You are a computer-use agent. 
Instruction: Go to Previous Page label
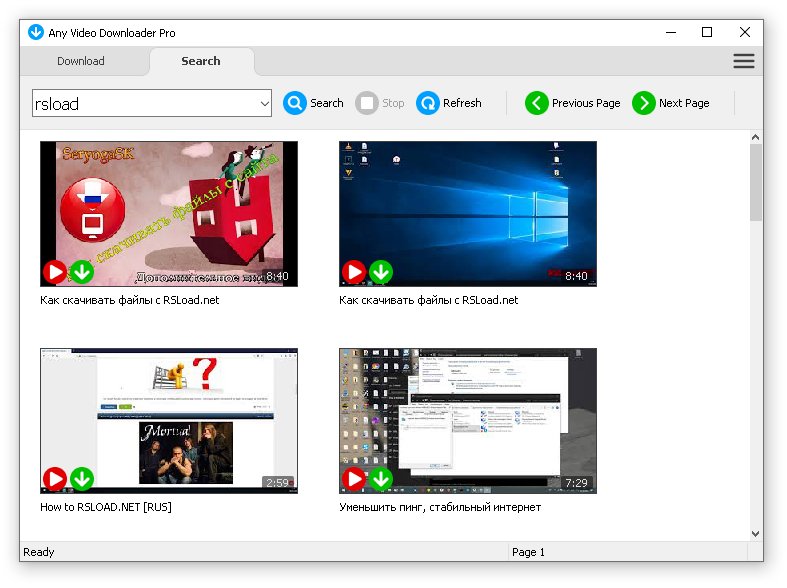coord(586,103)
